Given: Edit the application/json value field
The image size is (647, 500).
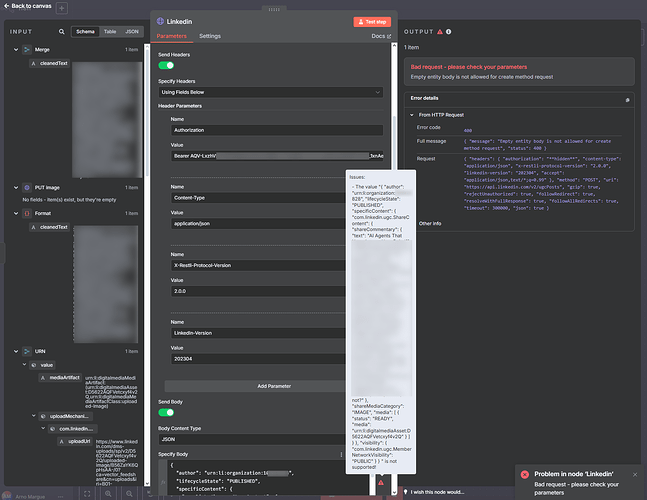Looking at the screenshot, I should tap(258, 223).
